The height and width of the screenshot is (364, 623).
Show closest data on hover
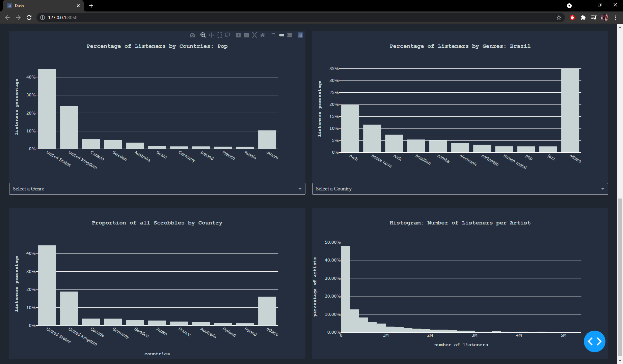pos(281,35)
